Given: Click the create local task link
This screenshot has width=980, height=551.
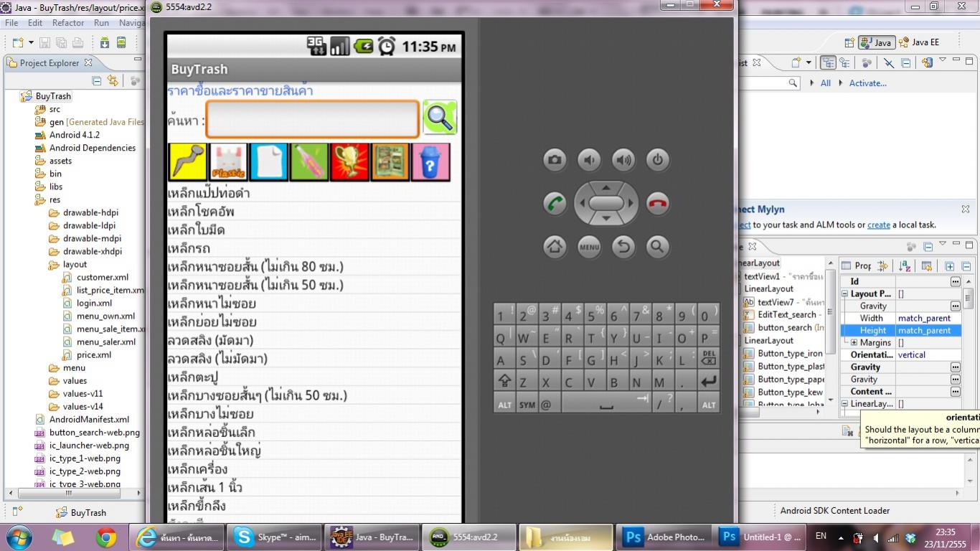Looking at the screenshot, I should tap(879, 225).
